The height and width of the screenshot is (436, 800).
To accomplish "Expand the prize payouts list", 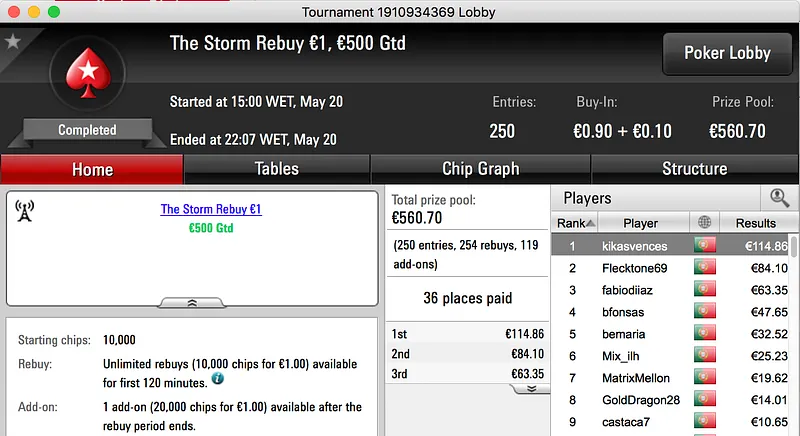I will click(x=531, y=388).
